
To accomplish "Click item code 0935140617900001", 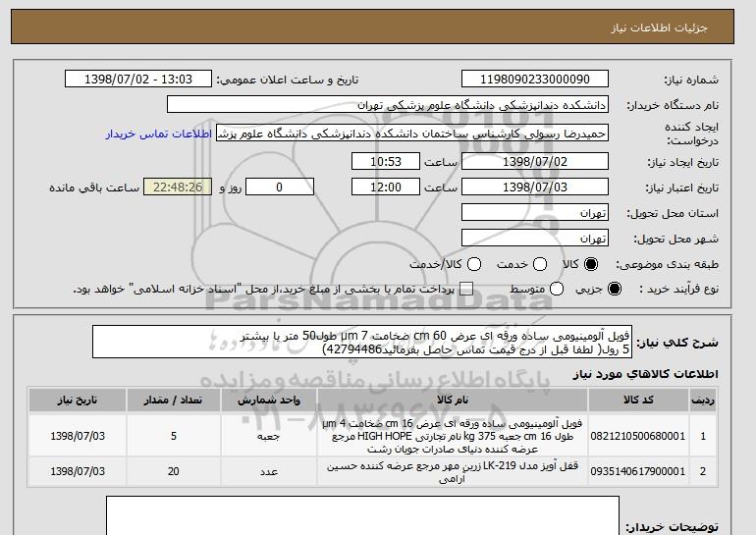I will (638, 471).
